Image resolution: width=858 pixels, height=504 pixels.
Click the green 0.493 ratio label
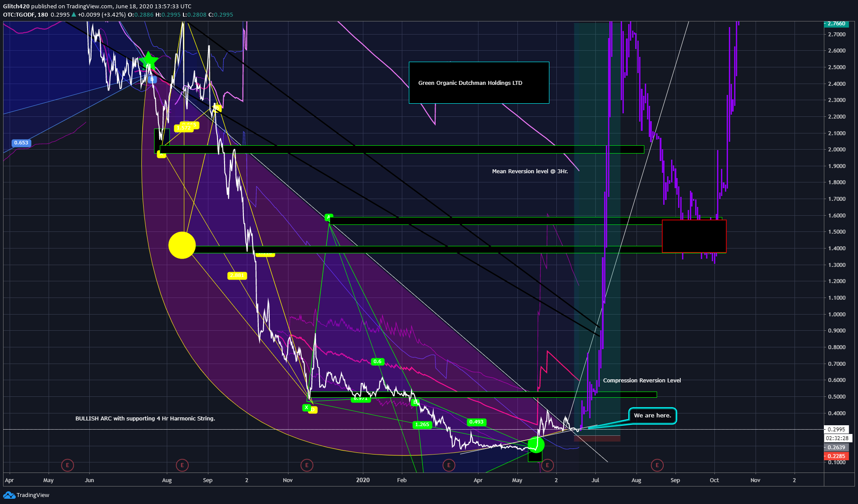[476, 422]
